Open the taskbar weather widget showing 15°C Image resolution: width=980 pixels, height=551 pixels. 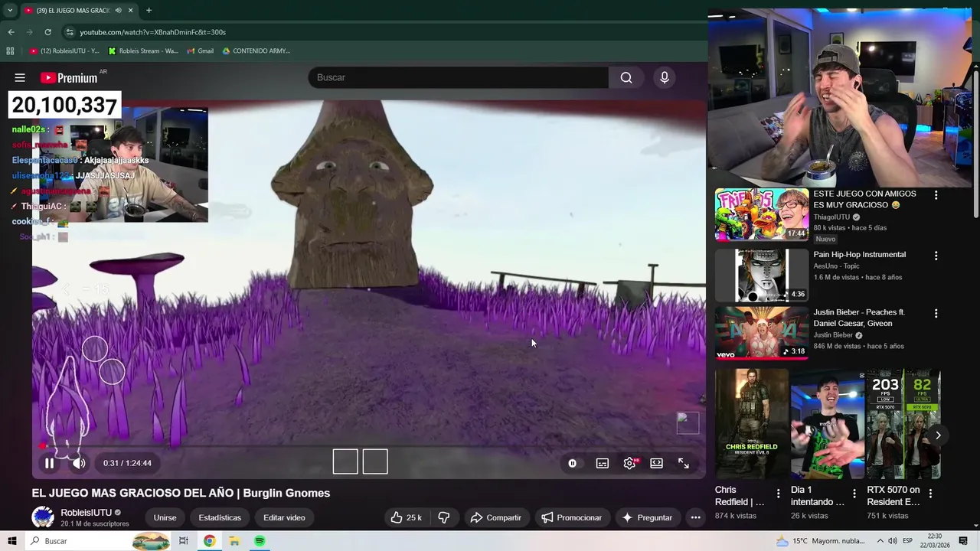pos(820,541)
